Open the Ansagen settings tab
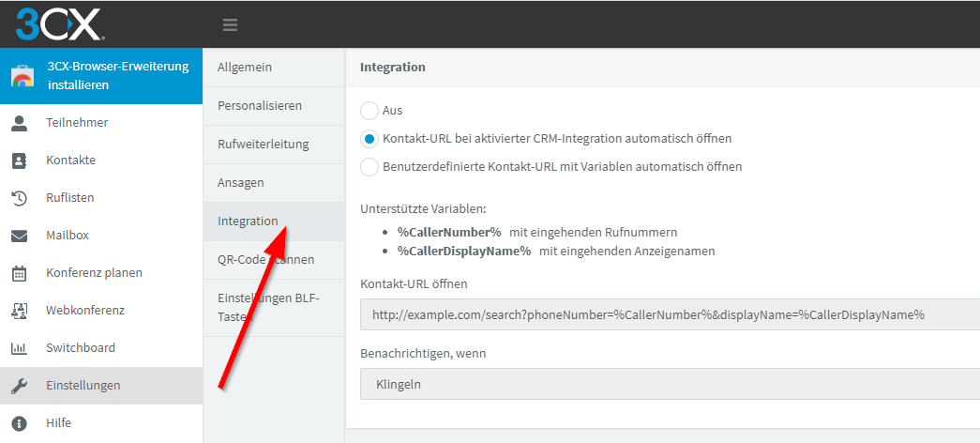This screenshot has width=980, height=443. tap(274, 183)
